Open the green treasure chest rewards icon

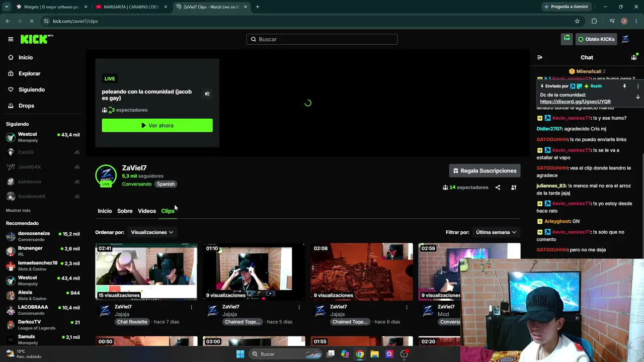click(x=567, y=39)
